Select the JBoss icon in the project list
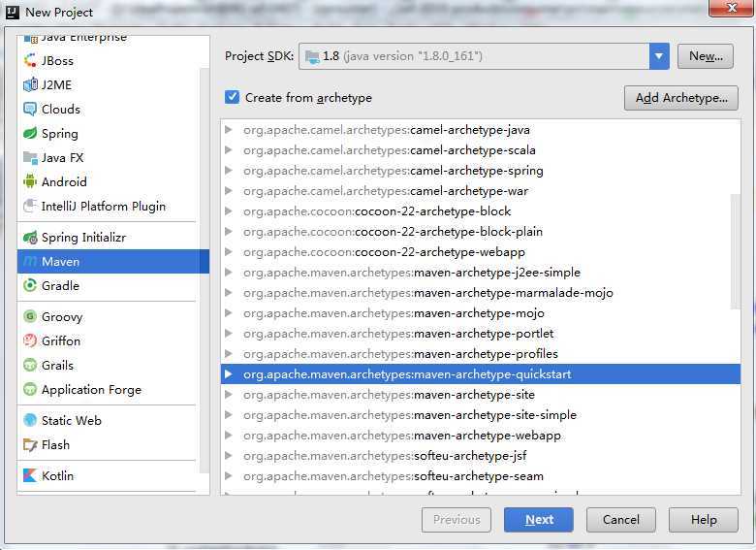Image resolution: width=756 pixels, height=550 pixels. coord(30,61)
